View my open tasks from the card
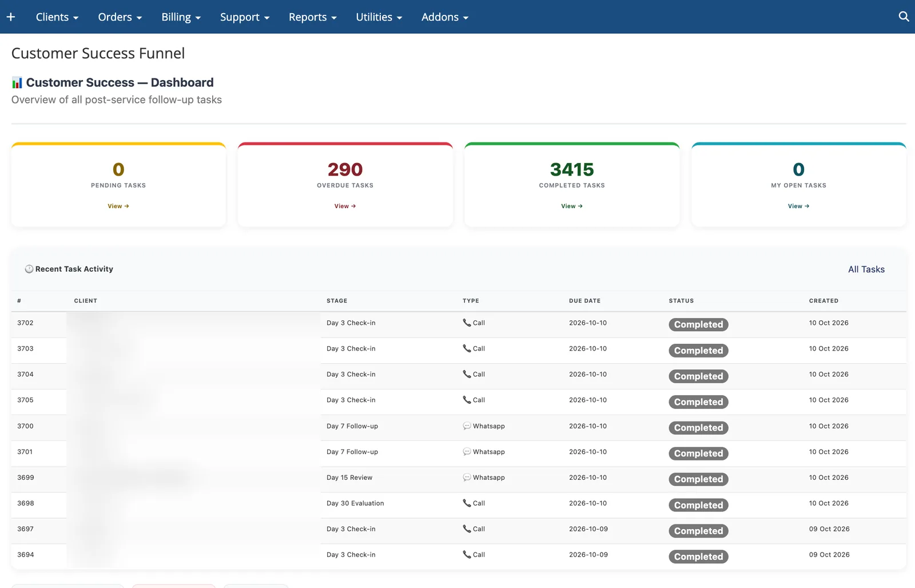The height and width of the screenshot is (588, 915). 798,206
